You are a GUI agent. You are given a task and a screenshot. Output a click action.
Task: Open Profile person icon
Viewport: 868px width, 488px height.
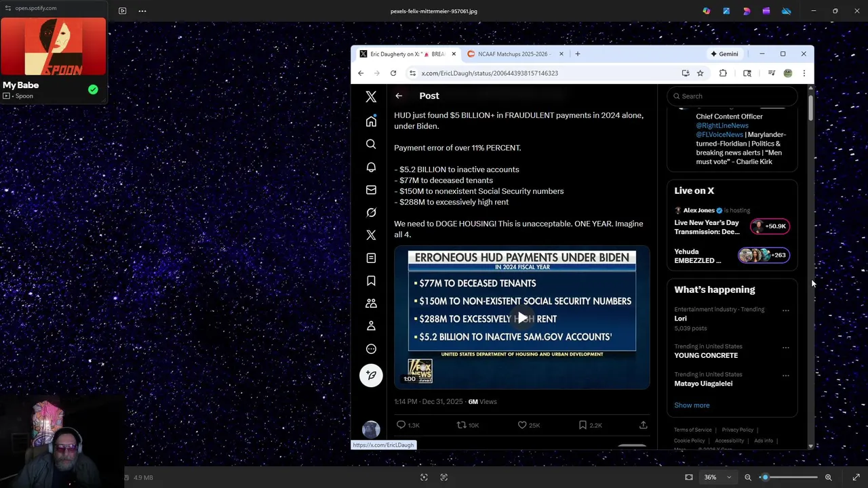[371, 326]
